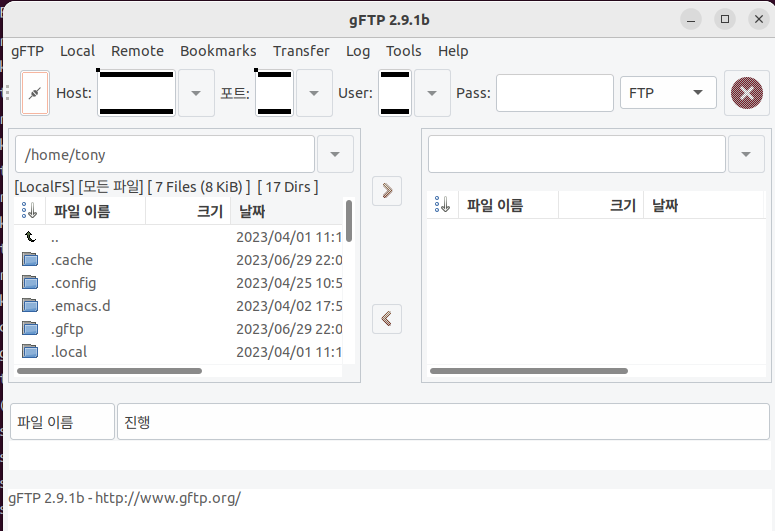This screenshot has height=531, width=775.
Task: Open the FTP protocol dropdown
Action: coord(668,93)
